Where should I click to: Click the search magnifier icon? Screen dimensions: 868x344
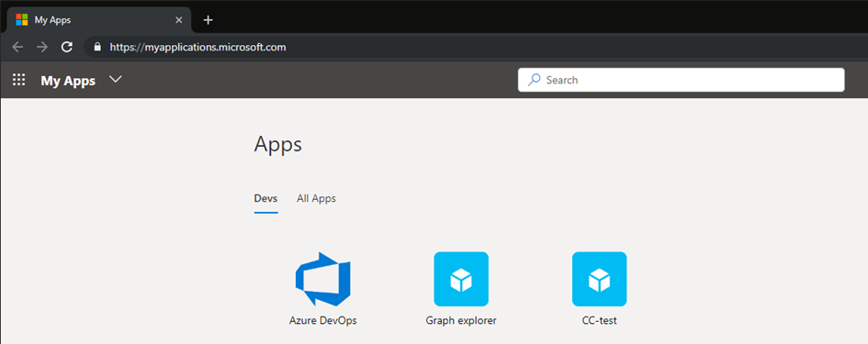click(x=534, y=80)
